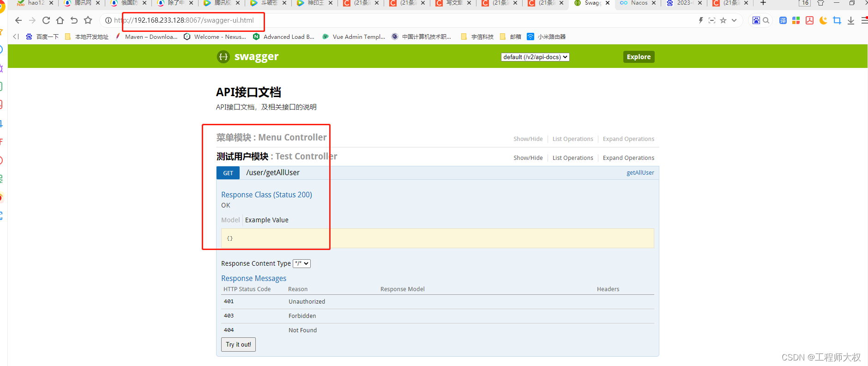
Task: Switch to the hao123 tab
Action: click(35, 3)
